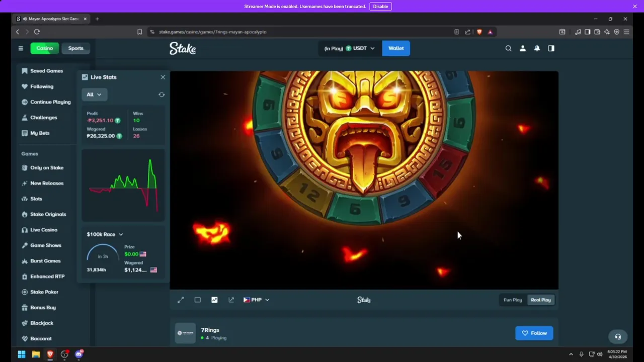This screenshot has width=644, height=362.
Task: Switch to Real Play mode
Action: tap(541, 300)
